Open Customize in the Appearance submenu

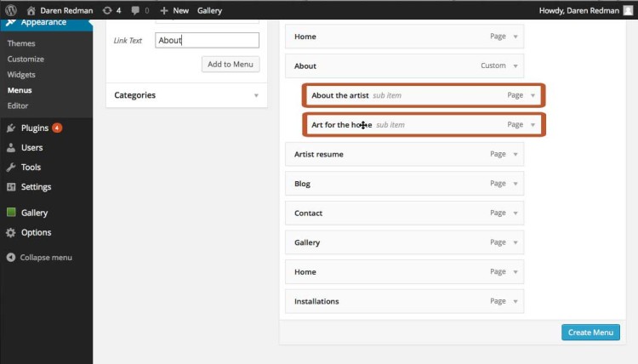[x=26, y=59]
